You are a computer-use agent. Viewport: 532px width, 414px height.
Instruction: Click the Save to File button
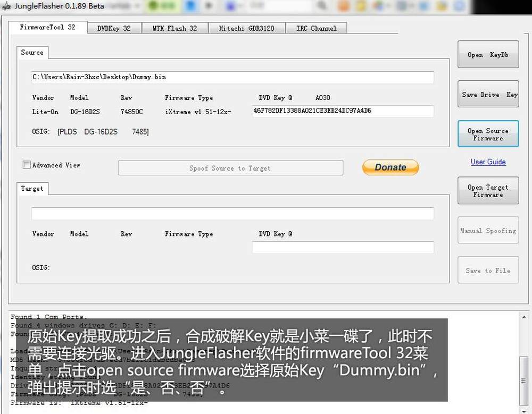point(488,270)
